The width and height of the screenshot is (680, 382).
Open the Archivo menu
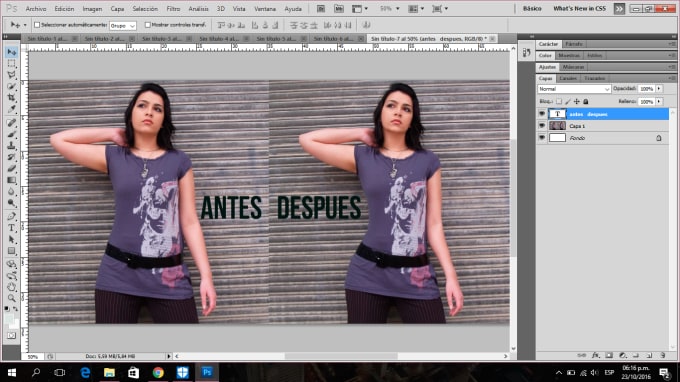[x=36, y=9]
